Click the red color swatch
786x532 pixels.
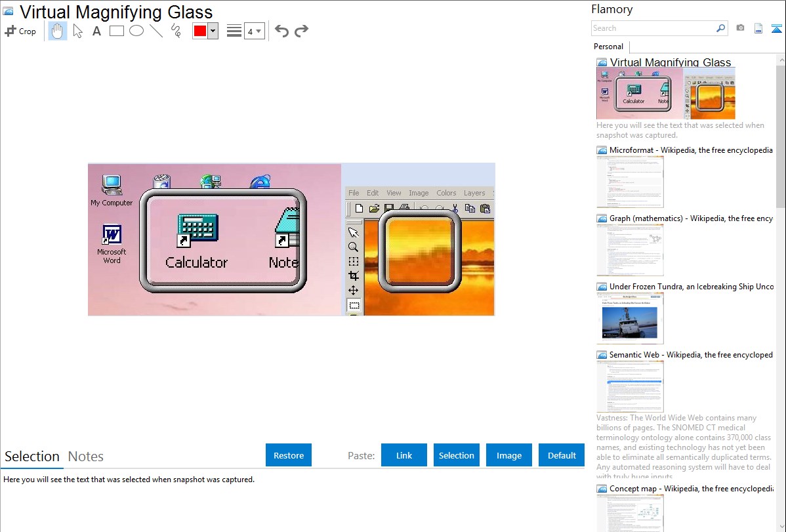(x=200, y=31)
